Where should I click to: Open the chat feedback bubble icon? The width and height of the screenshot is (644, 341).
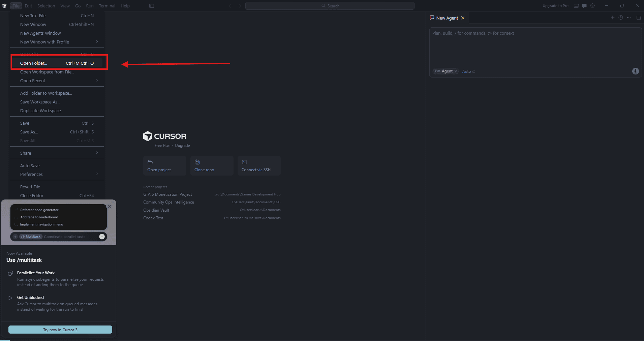tap(584, 6)
